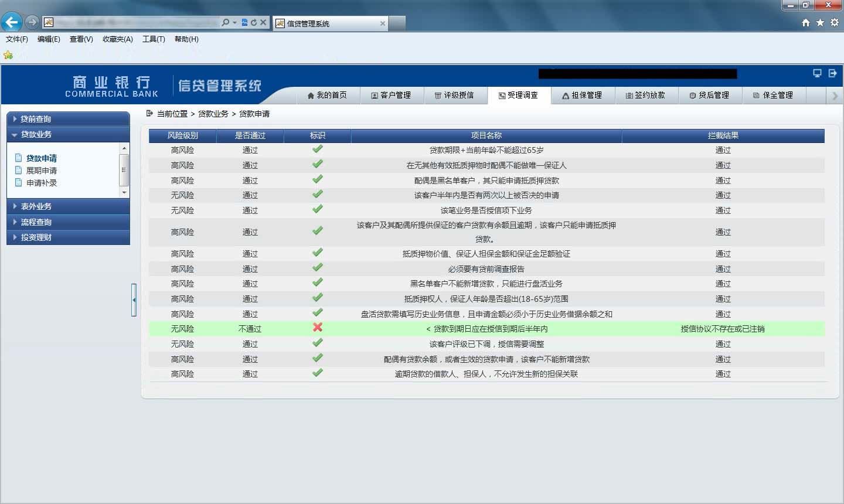Open 申请补录 in the sidebar tree
The height and width of the screenshot is (504, 844).
tap(42, 183)
